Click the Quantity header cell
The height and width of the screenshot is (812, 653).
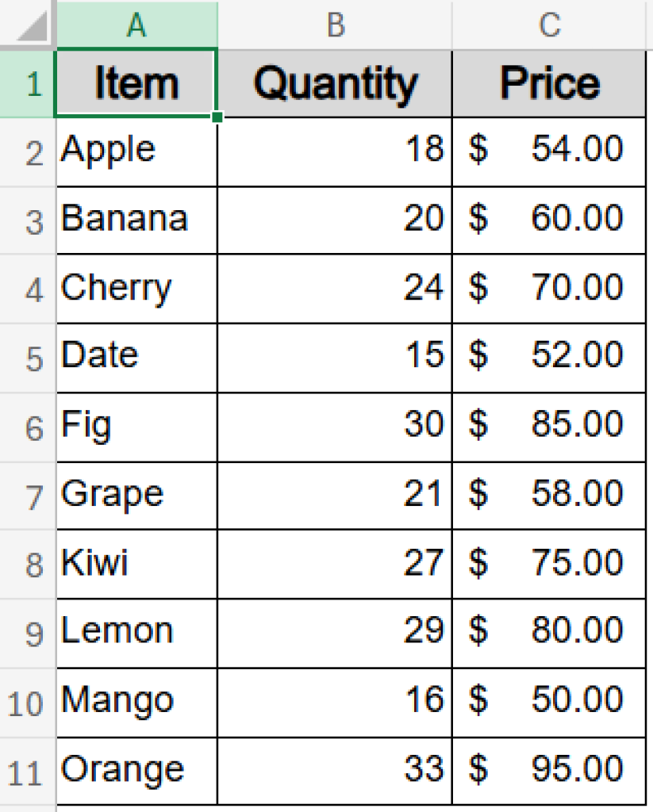pos(333,82)
